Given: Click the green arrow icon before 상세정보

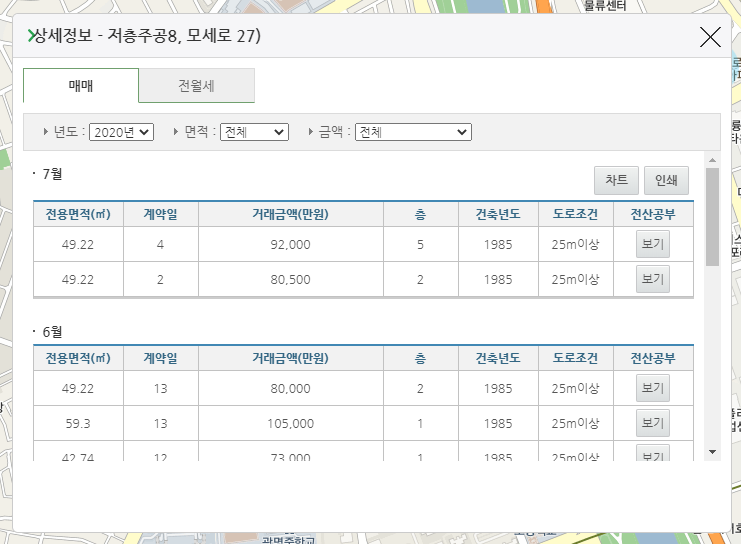Looking at the screenshot, I should (31, 35).
